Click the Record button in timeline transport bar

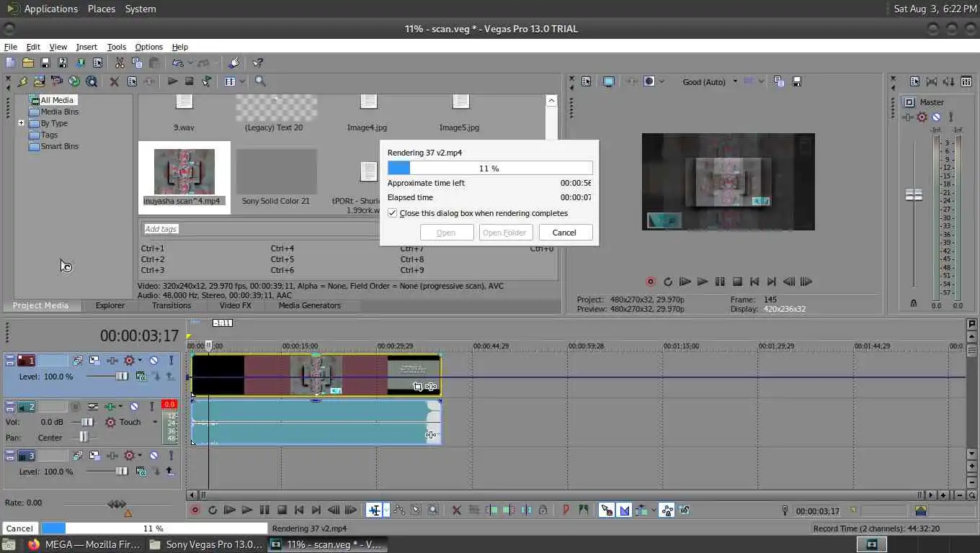point(195,510)
